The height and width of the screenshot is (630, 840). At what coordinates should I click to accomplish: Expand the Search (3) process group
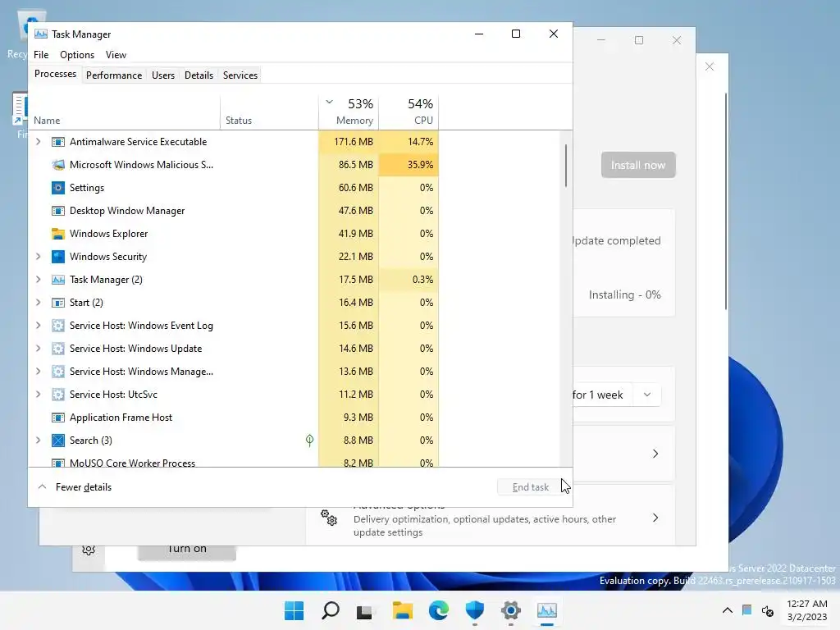(x=38, y=441)
